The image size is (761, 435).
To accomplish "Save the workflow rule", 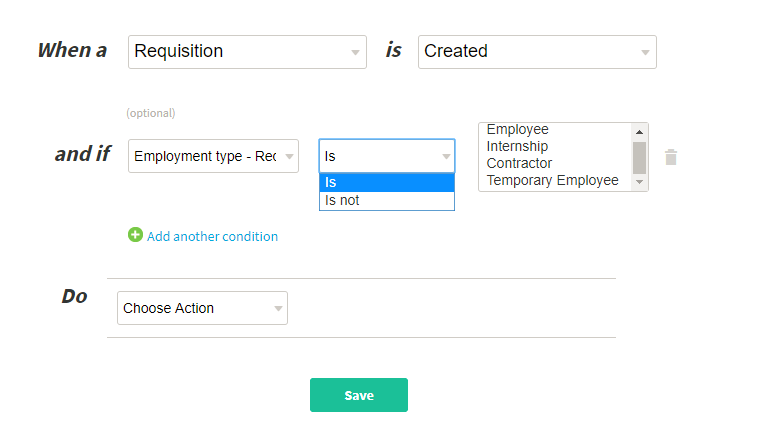I will [x=359, y=395].
